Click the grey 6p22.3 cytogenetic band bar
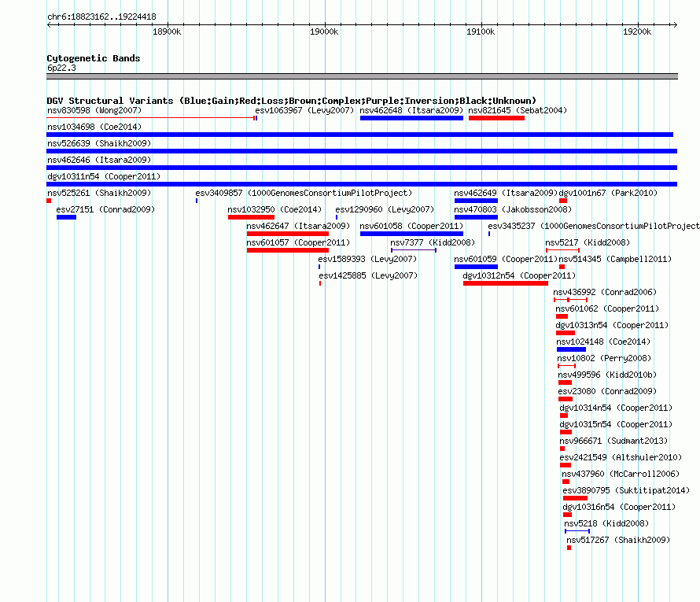The image size is (700, 602). (x=362, y=76)
